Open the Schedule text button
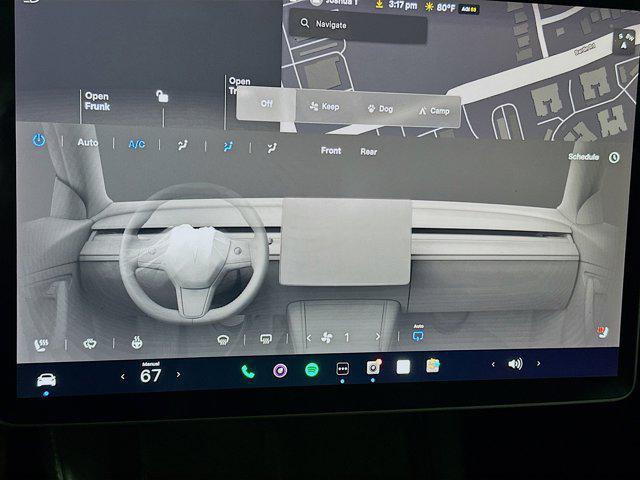The width and height of the screenshot is (640, 480). (583, 157)
